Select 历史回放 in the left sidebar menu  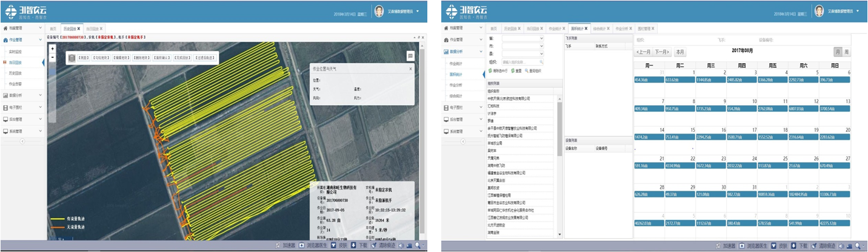[x=16, y=73]
